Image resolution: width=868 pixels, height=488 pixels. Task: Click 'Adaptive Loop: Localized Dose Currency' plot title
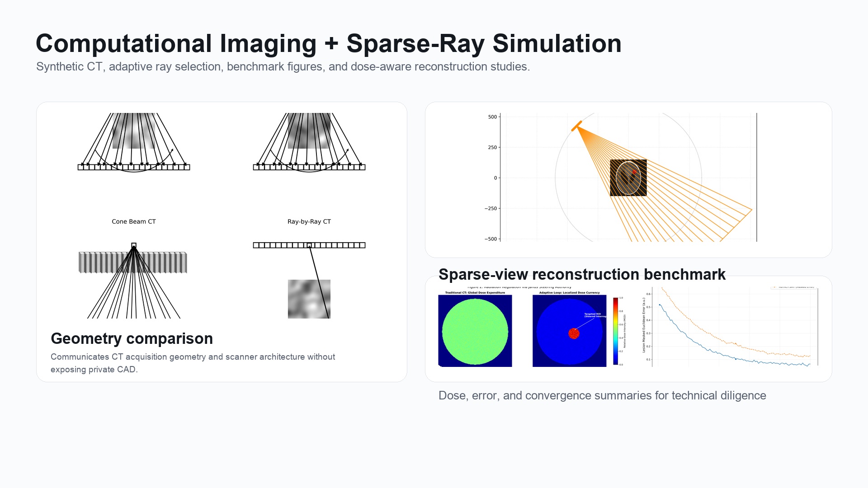(570, 292)
